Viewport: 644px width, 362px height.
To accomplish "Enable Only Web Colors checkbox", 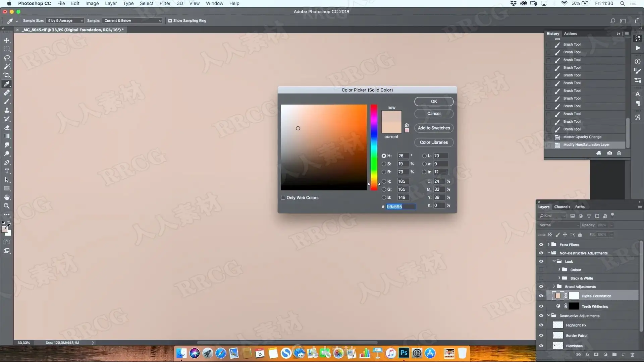I will coord(283,198).
